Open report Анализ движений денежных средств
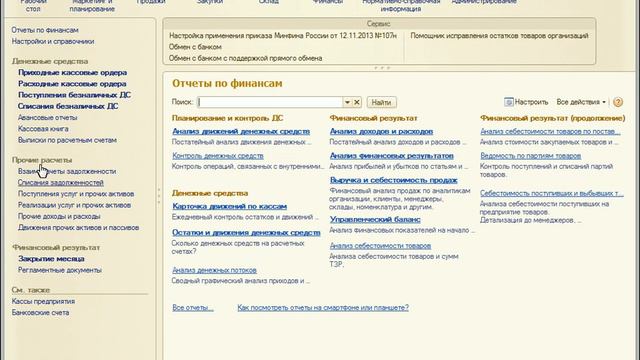Screen dimensions: 640x360 pos(241,131)
